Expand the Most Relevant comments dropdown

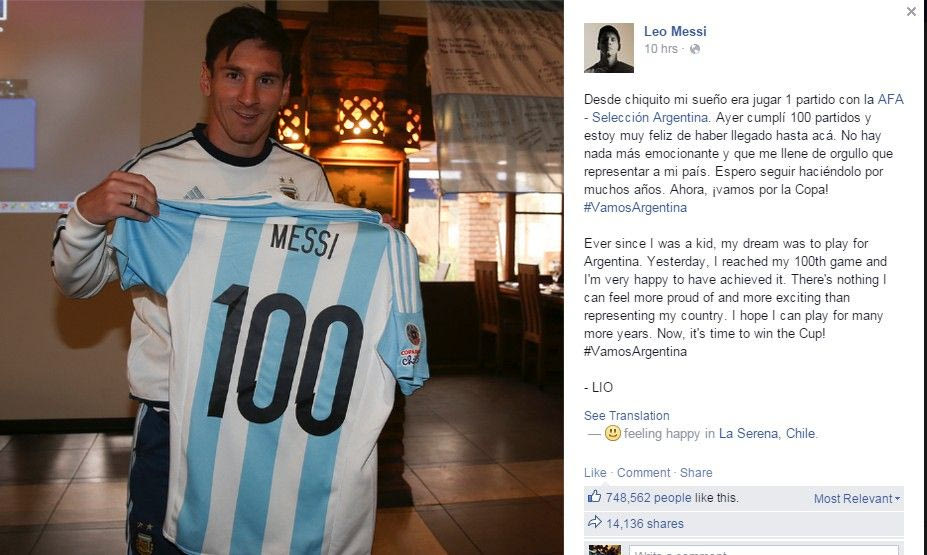[857, 498]
